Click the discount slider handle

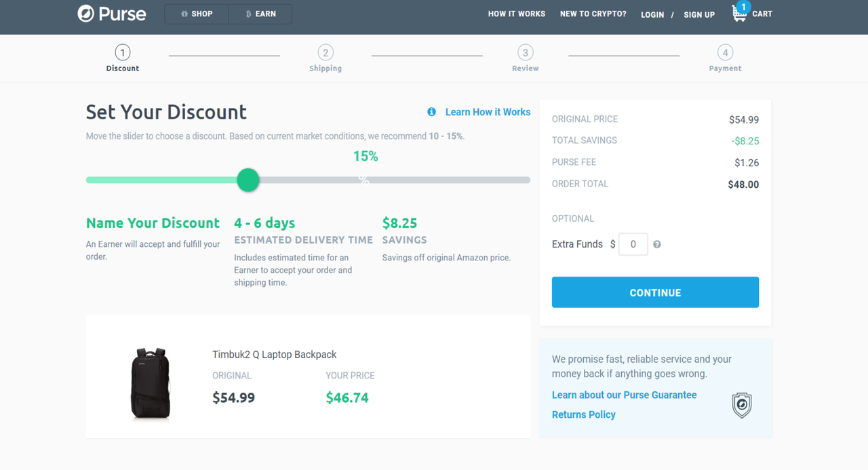tap(248, 180)
